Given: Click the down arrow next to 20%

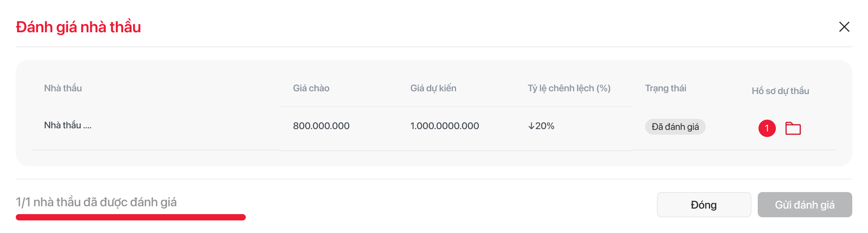Looking at the screenshot, I should tap(531, 126).
